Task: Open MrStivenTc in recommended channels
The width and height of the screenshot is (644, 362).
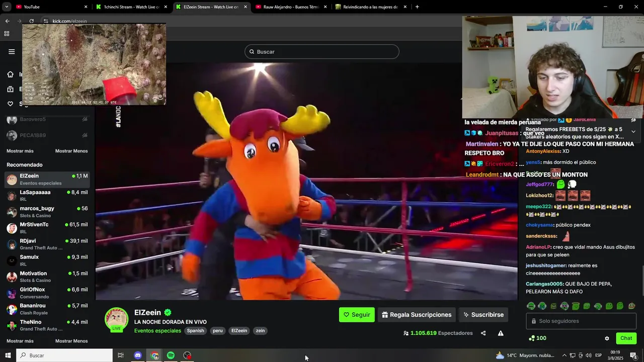Action: click(x=47, y=228)
